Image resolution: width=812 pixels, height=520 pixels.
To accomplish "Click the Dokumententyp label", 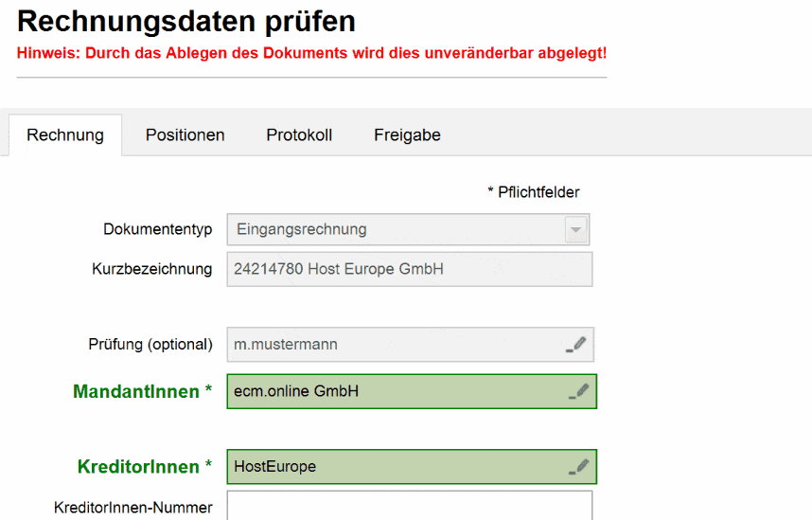I will coord(157,229).
